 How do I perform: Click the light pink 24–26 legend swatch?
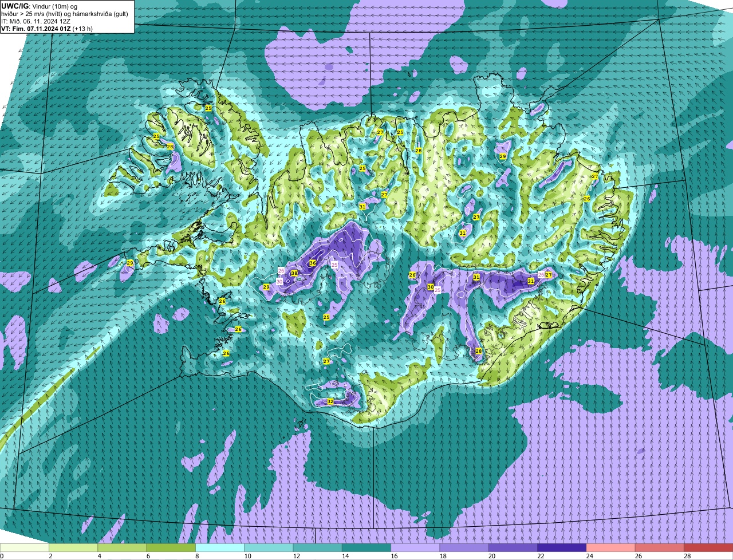[x=611, y=547]
